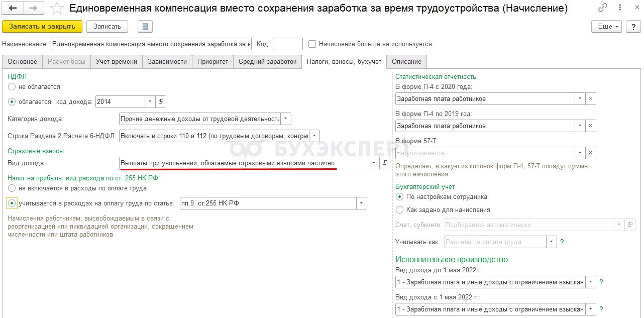Switch to the Зависимости tab
644x318 pixels.
(x=167, y=62)
